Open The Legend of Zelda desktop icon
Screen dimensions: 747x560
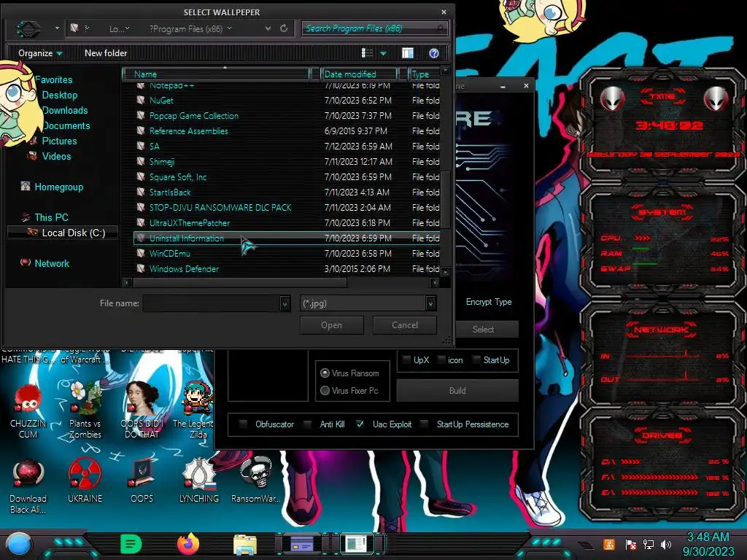pyautogui.click(x=197, y=412)
